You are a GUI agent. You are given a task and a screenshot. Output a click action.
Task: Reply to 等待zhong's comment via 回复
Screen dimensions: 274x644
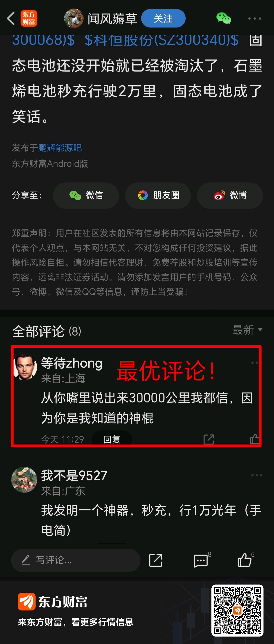point(112,439)
